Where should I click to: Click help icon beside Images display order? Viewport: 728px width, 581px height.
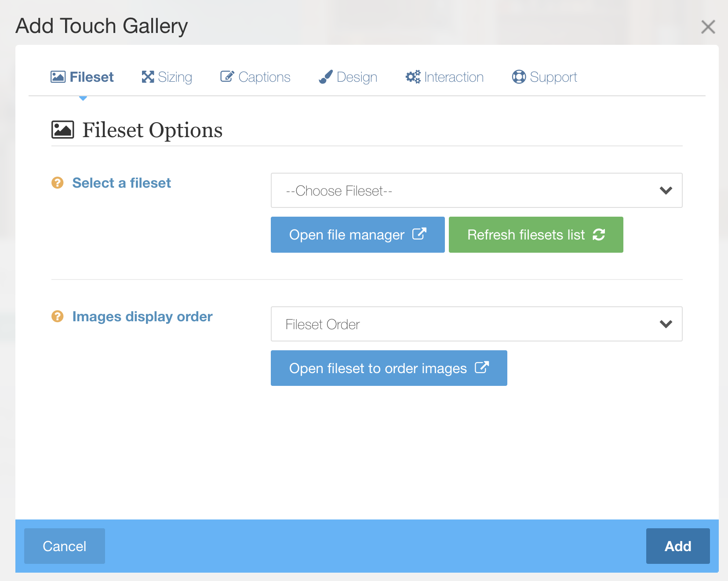click(x=58, y=316)
